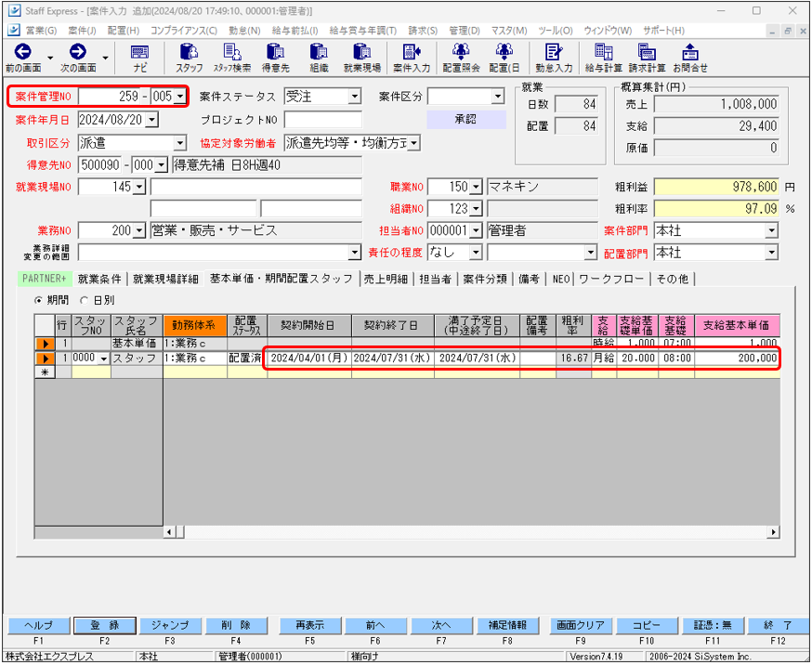Screen dimensions: 812x665
Task: Open the 得意先 toolbar icon
Action: click(x=276, y=58)
